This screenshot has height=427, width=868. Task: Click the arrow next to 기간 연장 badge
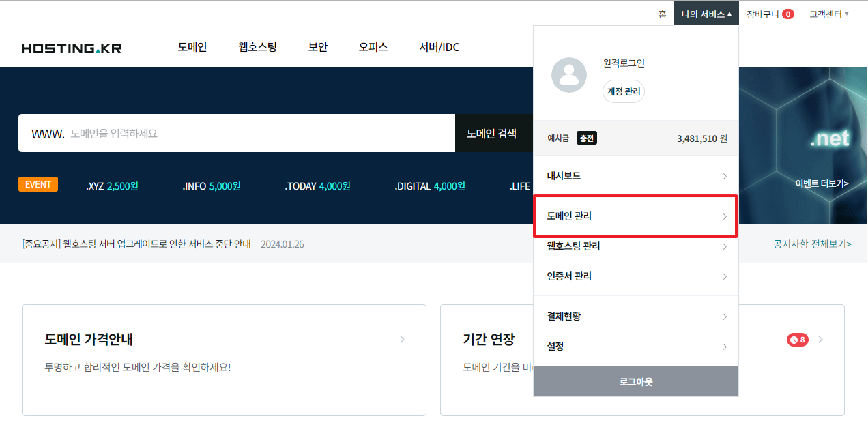tap(820, 340)
